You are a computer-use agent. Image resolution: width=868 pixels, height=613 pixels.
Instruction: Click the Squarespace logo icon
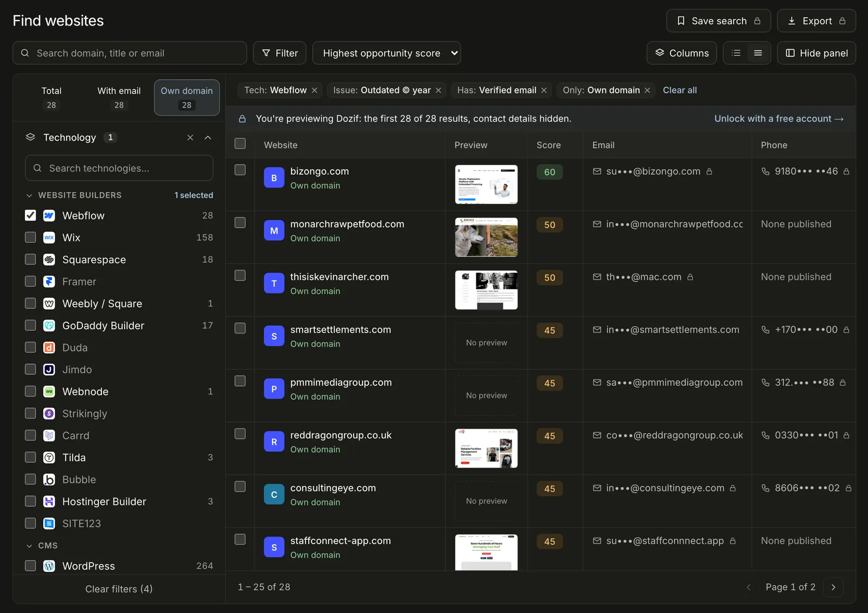(x=49, y=259)
